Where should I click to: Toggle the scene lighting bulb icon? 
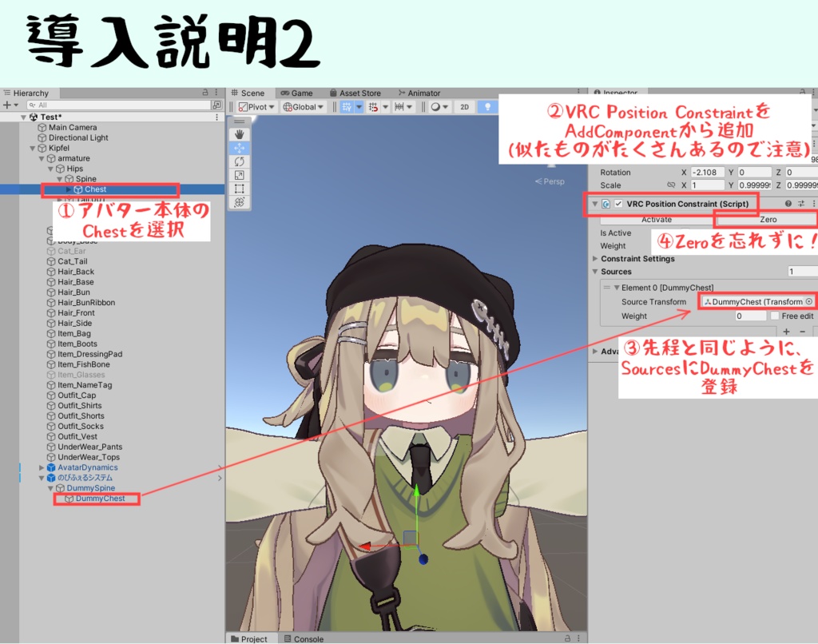point(488,107)
